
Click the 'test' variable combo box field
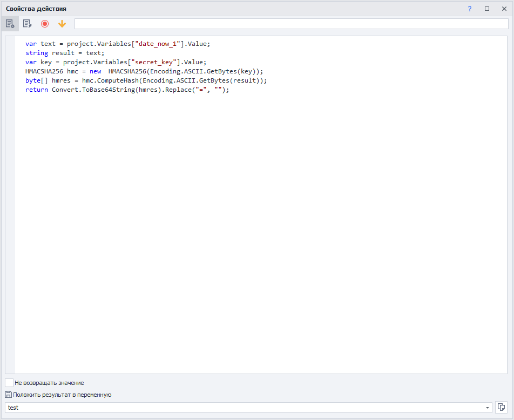point(248,408)
